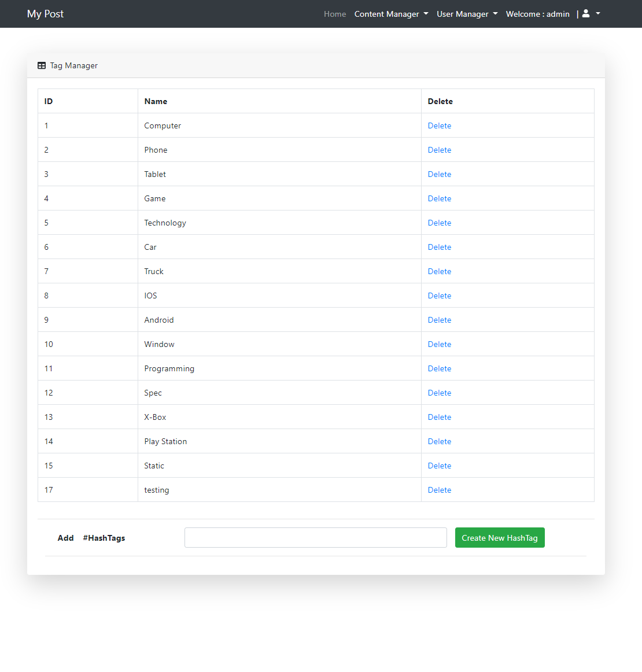
Task: Delete the Window tag
Action: click(440, 344)
